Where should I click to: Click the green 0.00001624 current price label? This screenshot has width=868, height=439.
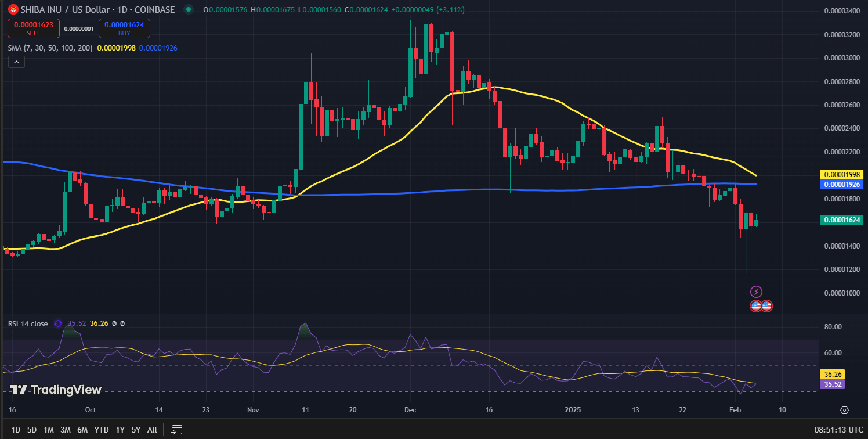[841, 220]
